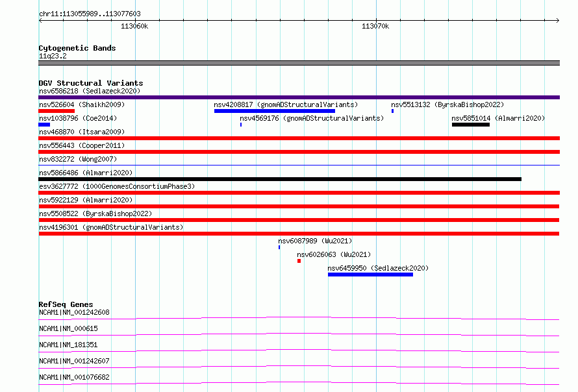Click the nsv6586218 (Sedlazeck2020) purple variant bar
The height and width of the screenshot is (392, 578).
pyautogui.click(x=299, y=97)
